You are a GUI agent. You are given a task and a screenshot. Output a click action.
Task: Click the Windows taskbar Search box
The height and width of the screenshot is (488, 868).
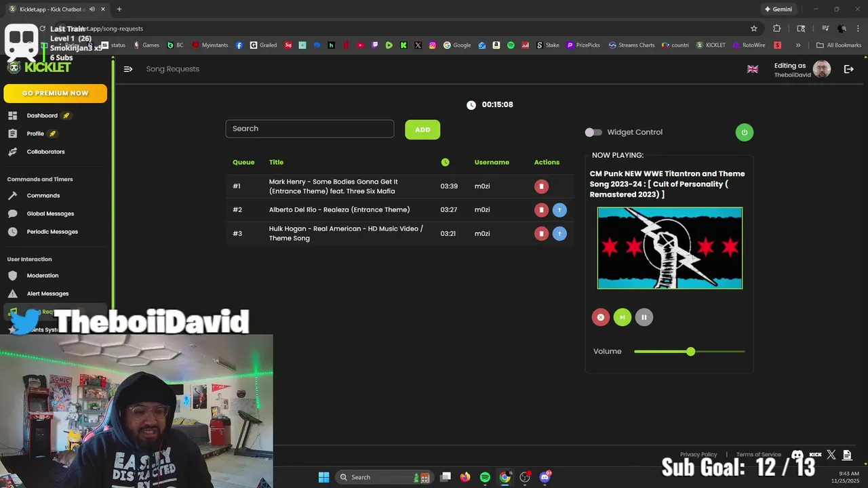click(x=385, y=477)
